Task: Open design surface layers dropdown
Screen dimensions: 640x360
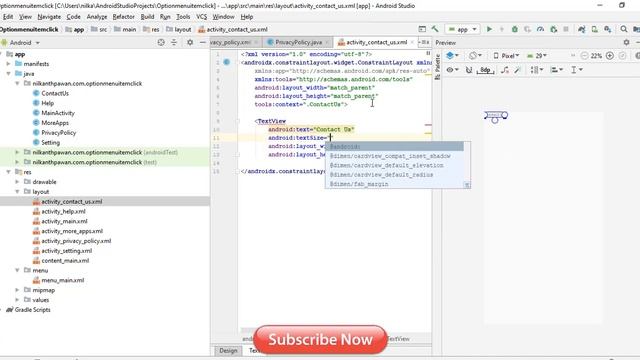Action: [452, 56]
